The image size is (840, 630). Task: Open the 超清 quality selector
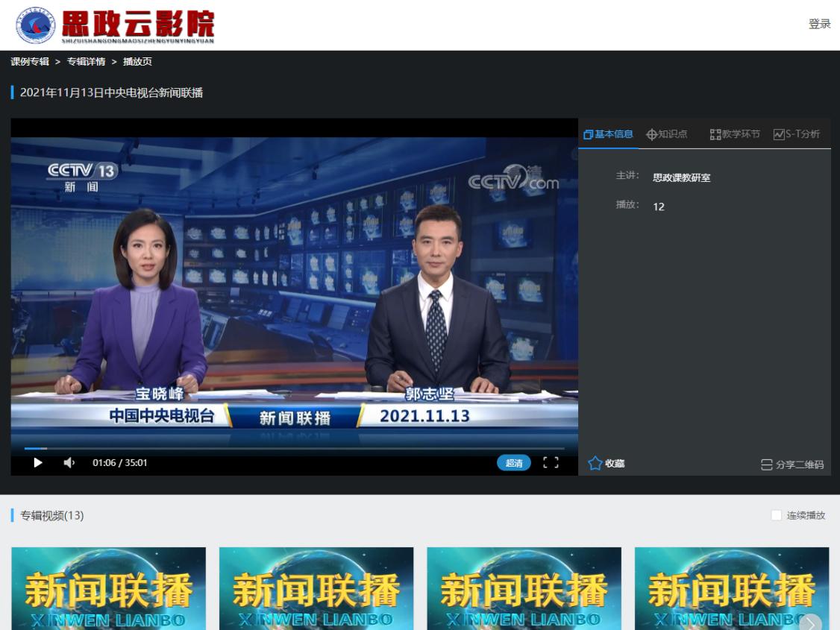(514, 463)
